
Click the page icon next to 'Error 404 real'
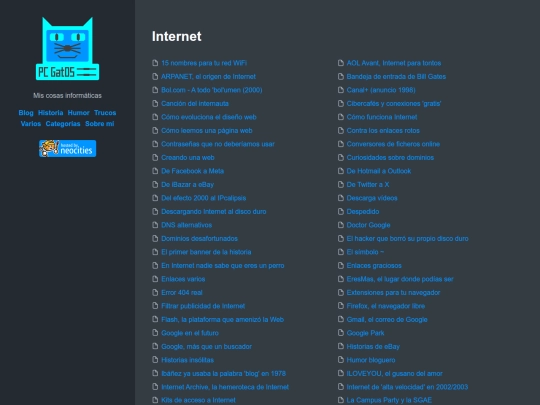click(155, 292)
